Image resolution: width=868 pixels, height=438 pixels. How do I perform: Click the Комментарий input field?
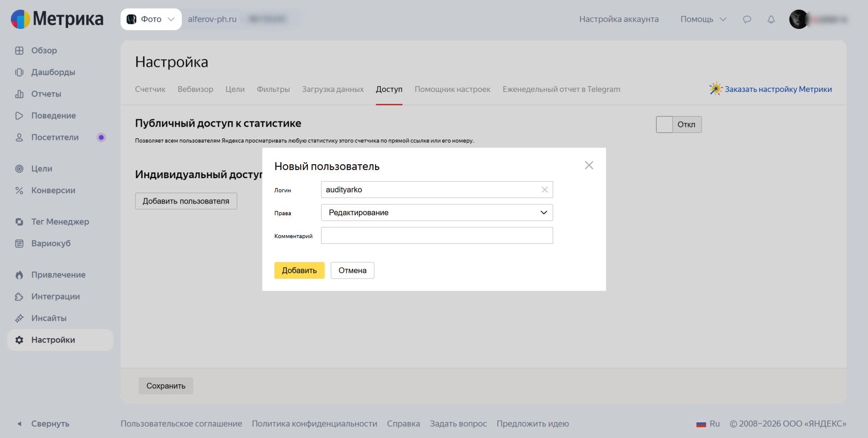tap(437, 236)
